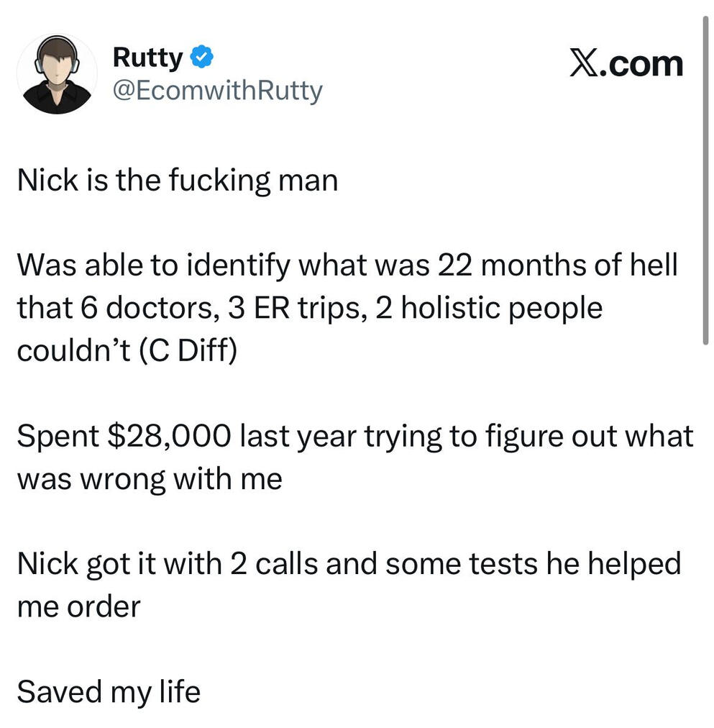Image resolution: width=714 pixels, height=728 pixels.
Task: Click the blue verified checkmark badge
Action: pos(200,58)
